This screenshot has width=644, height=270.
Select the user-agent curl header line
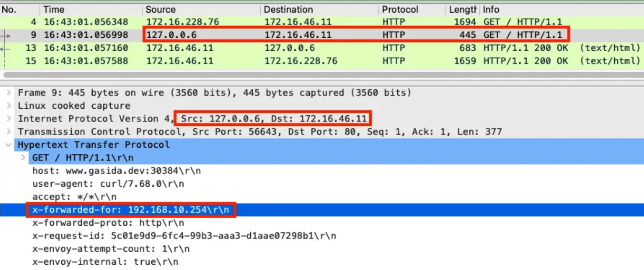(322, 184)
